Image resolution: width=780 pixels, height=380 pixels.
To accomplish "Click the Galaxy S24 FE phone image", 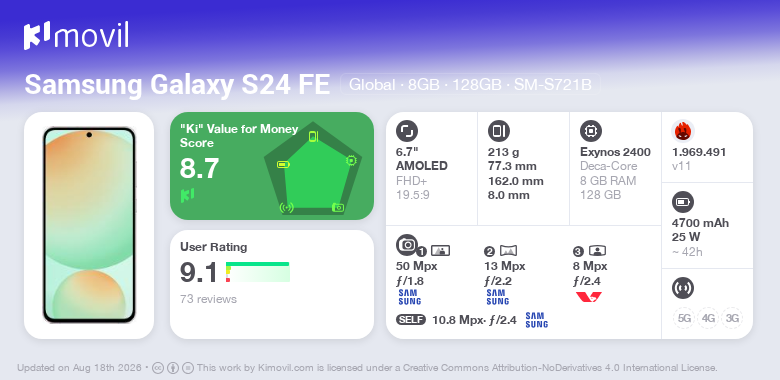I will click(x=89, y=225).
